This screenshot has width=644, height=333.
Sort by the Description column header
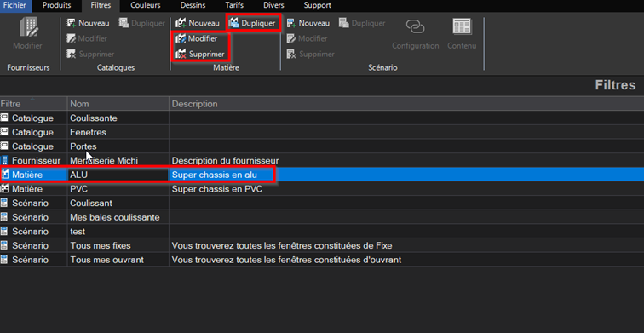406,104
